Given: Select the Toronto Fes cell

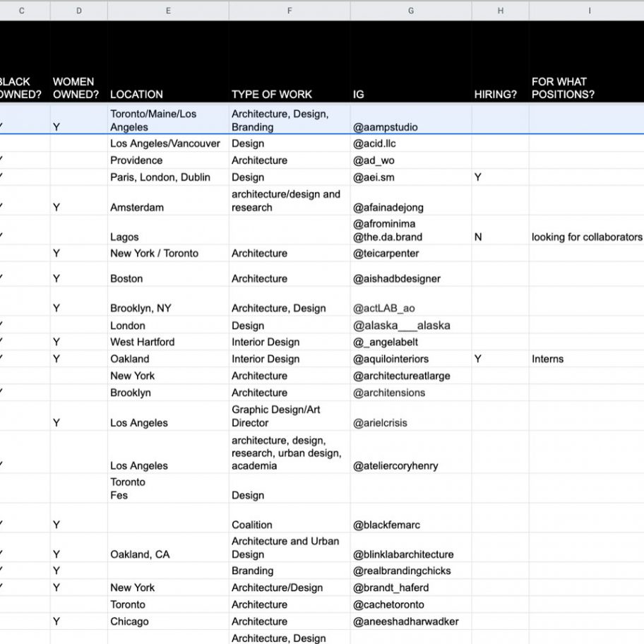Looking at the screenshot, I should 168,489.
